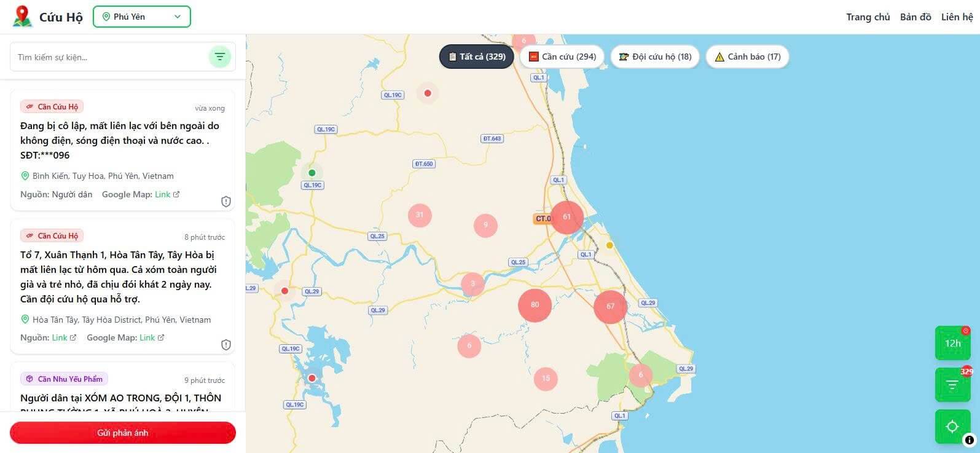Open Liên hệ in the top navigation

tap(957, 17)
